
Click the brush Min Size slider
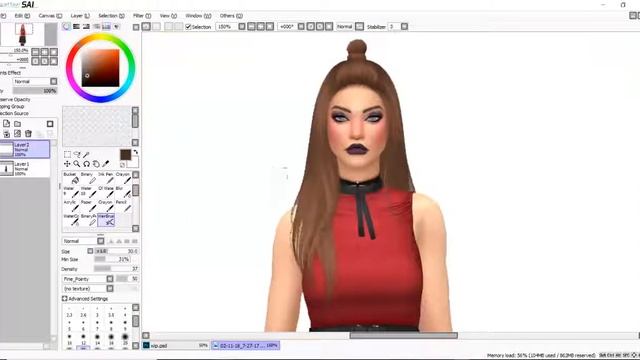pos(112,259)
